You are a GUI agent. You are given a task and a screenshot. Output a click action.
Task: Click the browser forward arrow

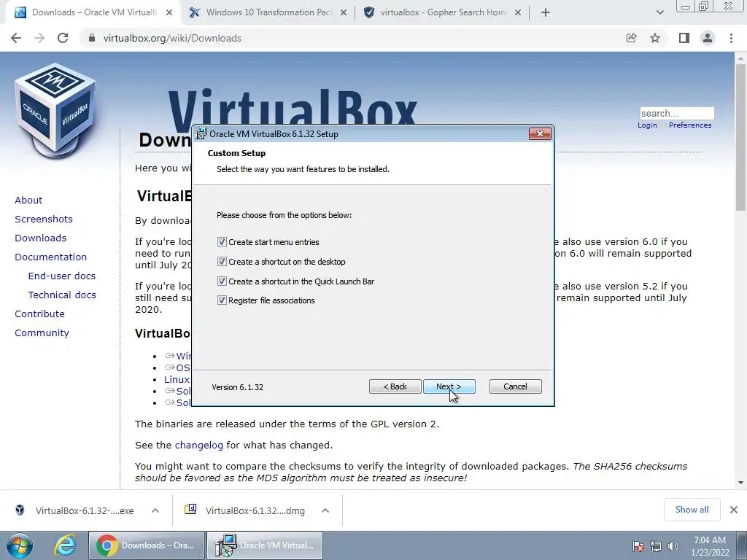pyautogui.click(x=39, y=38)
